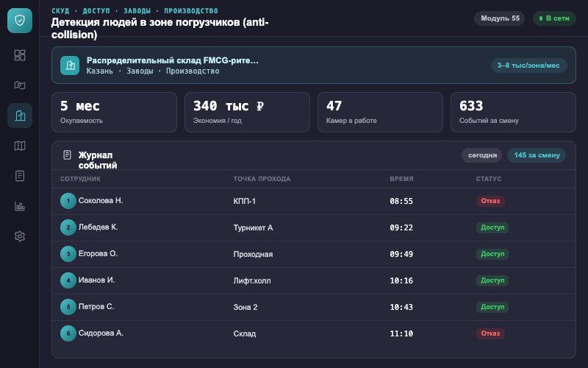Open the 5 мес Окупаемость card
This screenshot has height=368, width=588.
(x=114, y=113)
